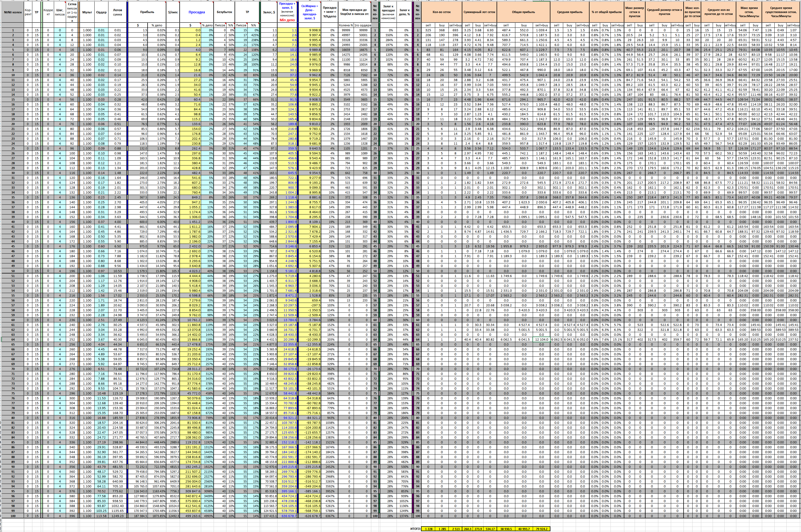Click the "Сетка пипсов от 1-го ордера" header
This screenshot has width=801, height=532.
point(72,12)
